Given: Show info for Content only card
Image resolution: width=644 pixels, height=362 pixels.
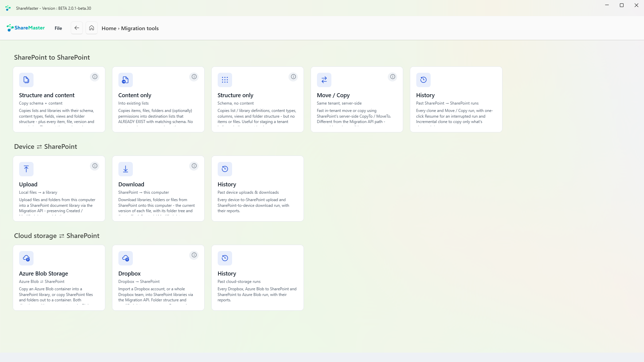Looking at the screenshot, I should coord(194,77).
